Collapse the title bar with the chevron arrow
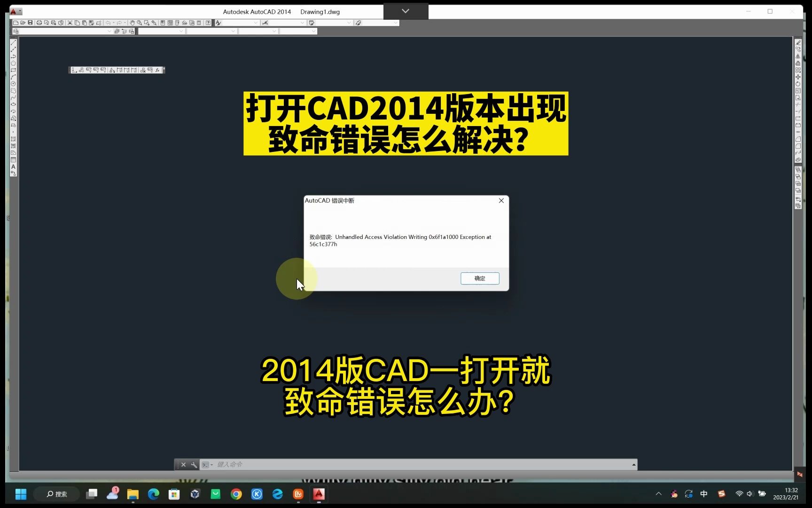 [x=405, y=10]
